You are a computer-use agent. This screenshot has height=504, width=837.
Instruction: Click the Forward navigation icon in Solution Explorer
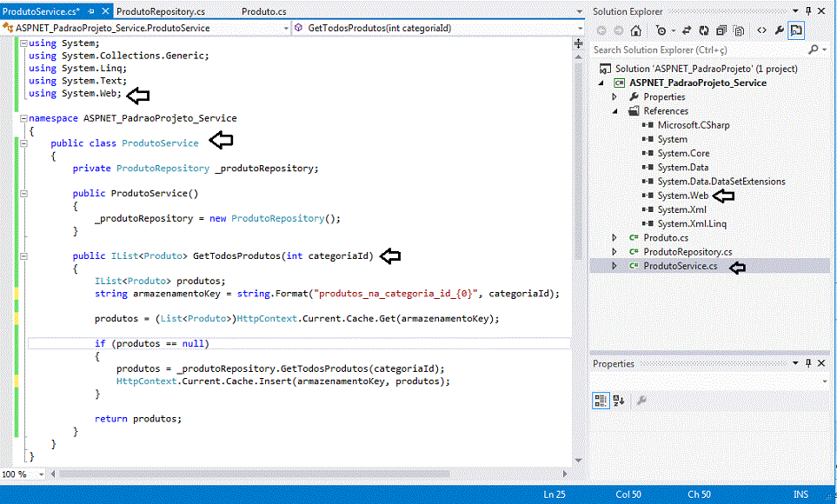[618, 31]
